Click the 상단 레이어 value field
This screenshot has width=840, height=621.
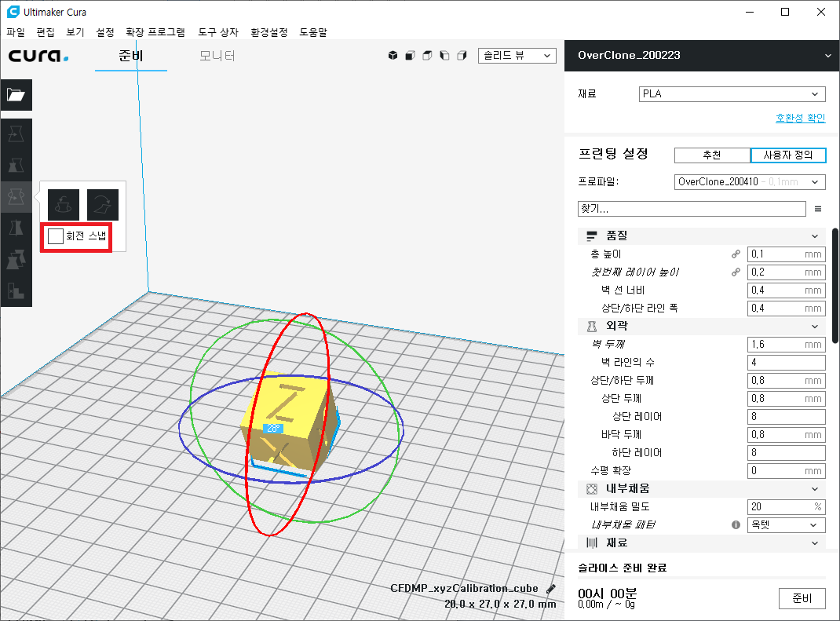pyautogui.click(x=786, y=417)
